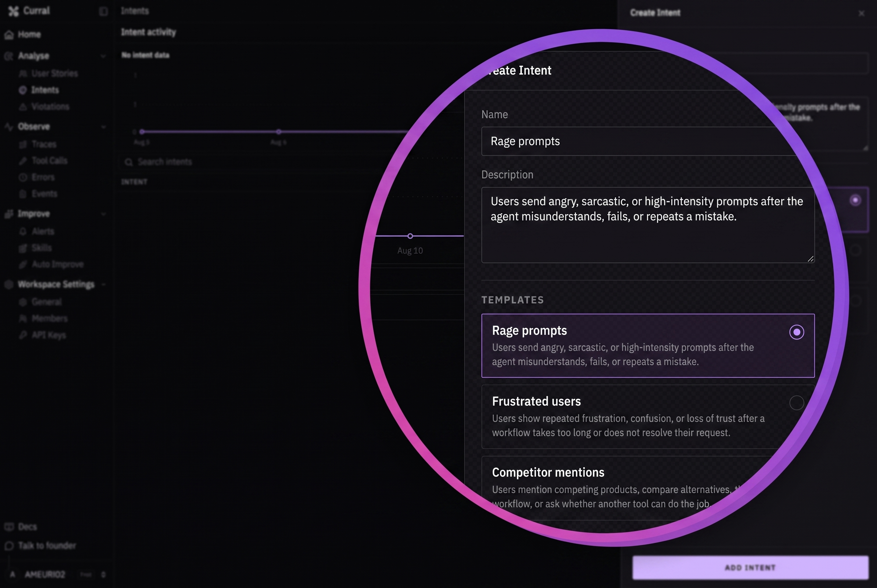
Task: Click the Intents breadcrumb at top
Action: [x=135, y=11]
